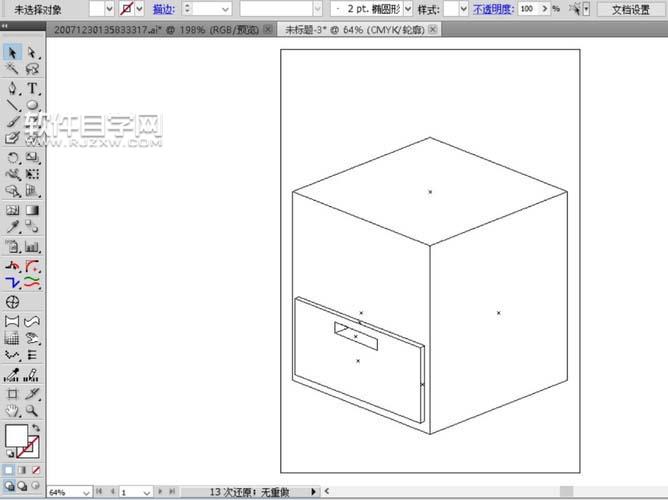Select the Slice (knife) tool

pos(32,394)
